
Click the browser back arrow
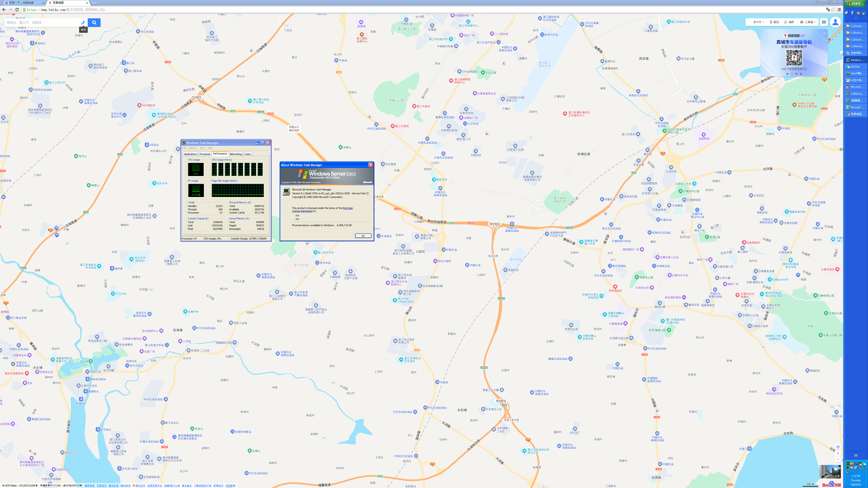coord(4,9)
